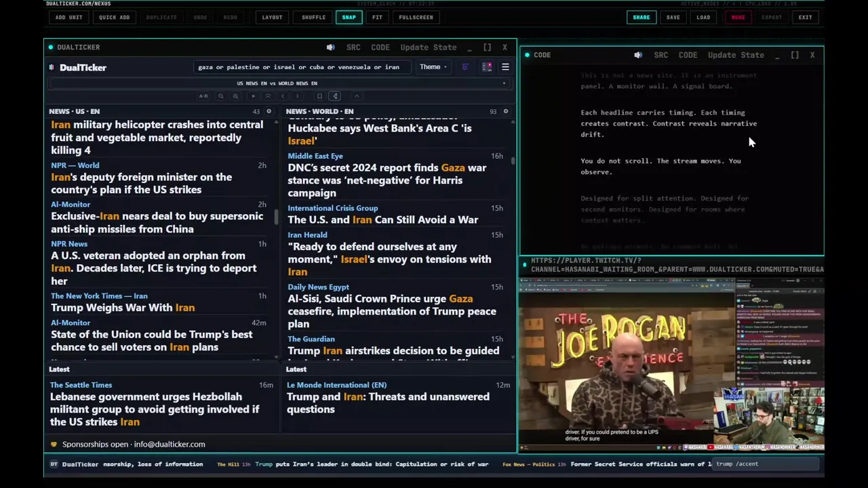Mute the DualTicker panel speaker icon

pyautogui.click(x=330, y=47)
